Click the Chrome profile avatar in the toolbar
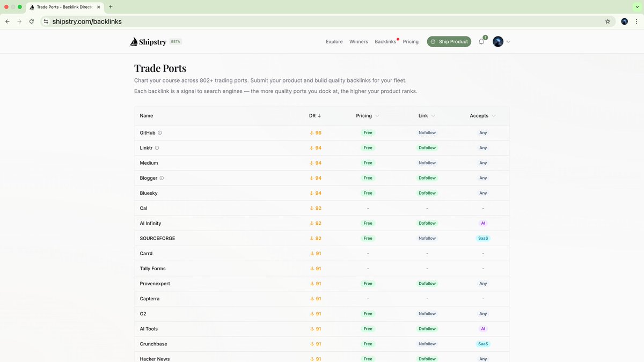This screenshot has width=644, height=362. (625, 21)
